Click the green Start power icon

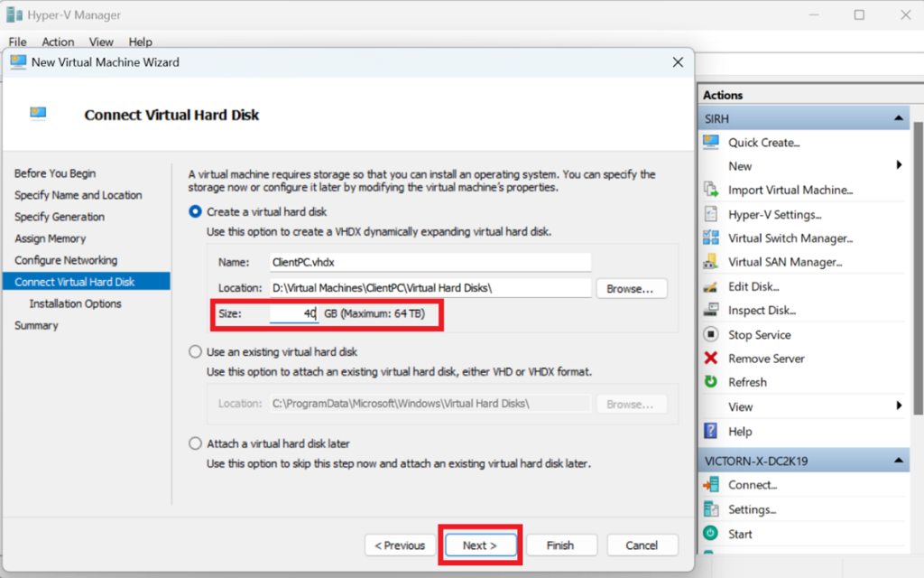click(x=711, y=533)
